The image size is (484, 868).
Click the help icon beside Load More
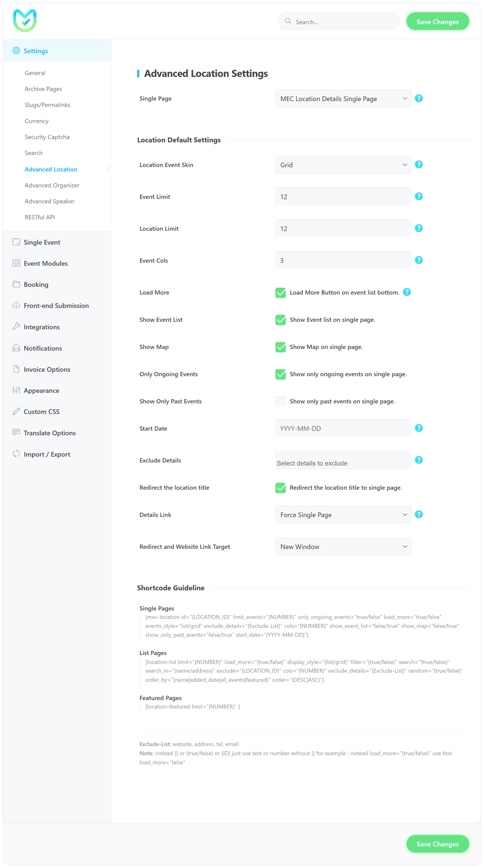click(407, 292)
